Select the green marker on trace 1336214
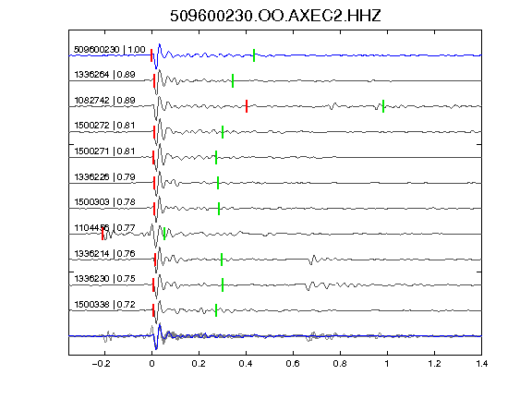Screen dimensions: 532x399 point(222,260)
